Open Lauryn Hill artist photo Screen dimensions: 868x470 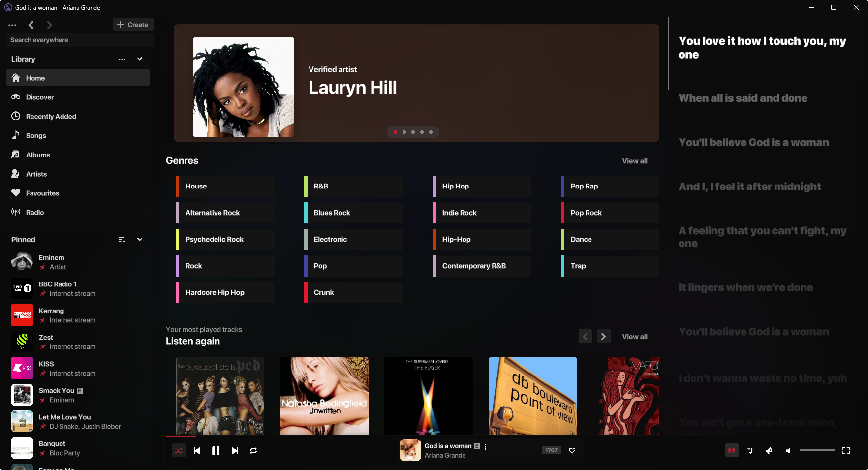[244, 87]
